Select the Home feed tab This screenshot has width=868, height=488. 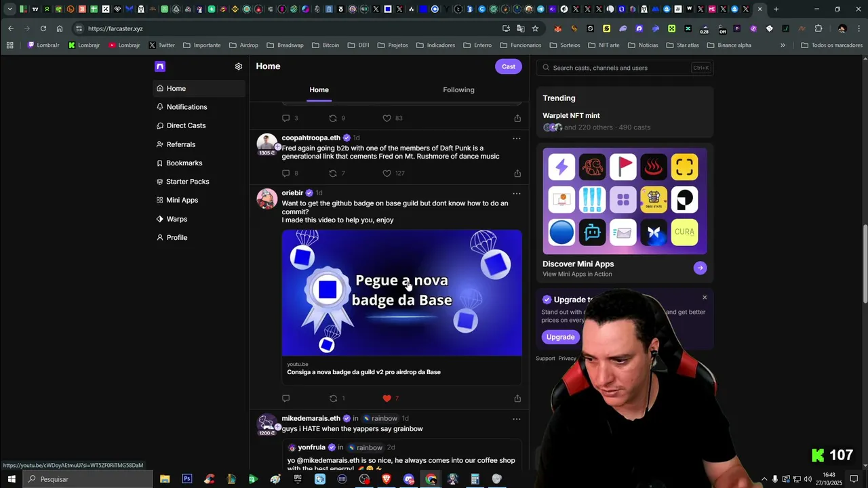click(319, 89)
